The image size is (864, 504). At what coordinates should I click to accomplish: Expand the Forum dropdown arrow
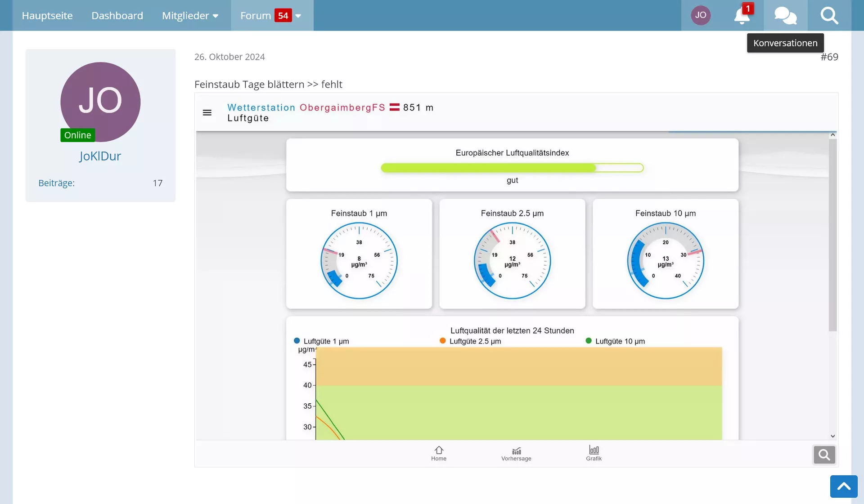298,16
